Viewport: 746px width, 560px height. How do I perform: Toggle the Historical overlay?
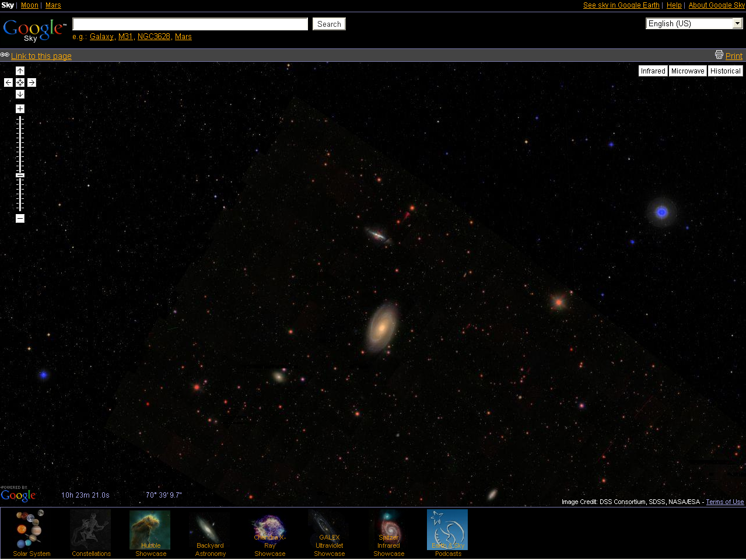725,71
